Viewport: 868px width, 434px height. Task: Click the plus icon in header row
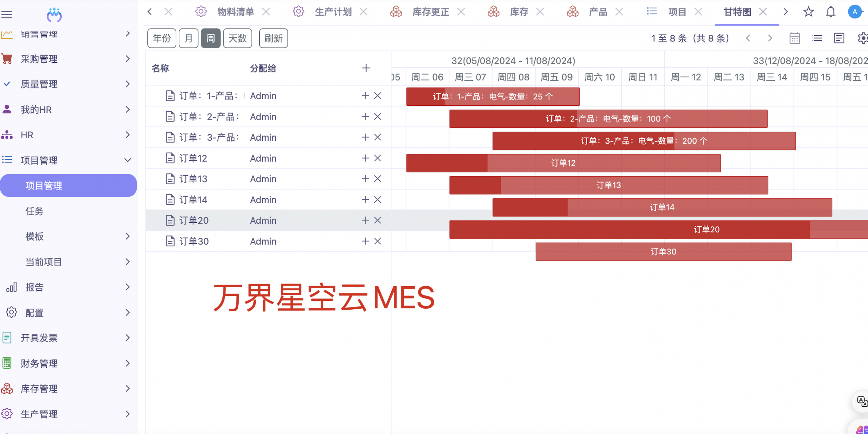366,68
